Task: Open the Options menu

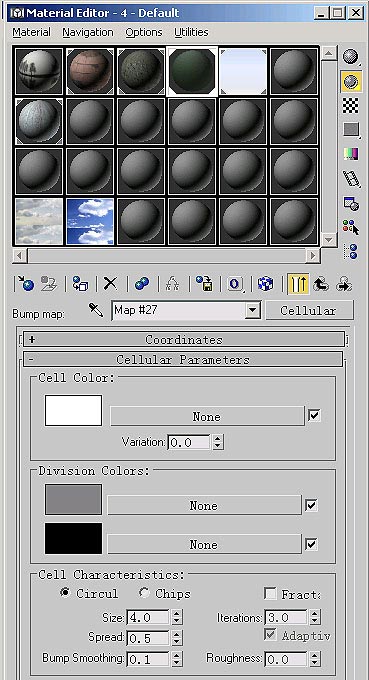Action: 144,33
